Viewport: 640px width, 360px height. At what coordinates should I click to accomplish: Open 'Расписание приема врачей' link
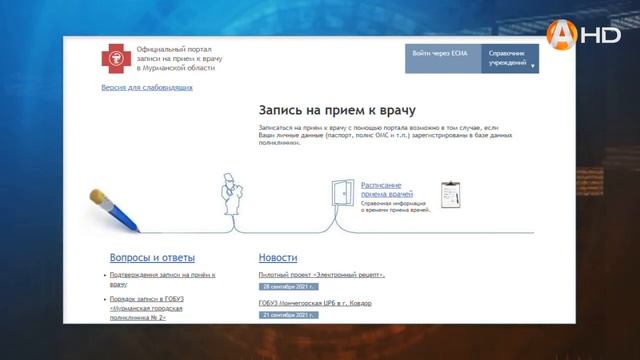pos(387,189)
